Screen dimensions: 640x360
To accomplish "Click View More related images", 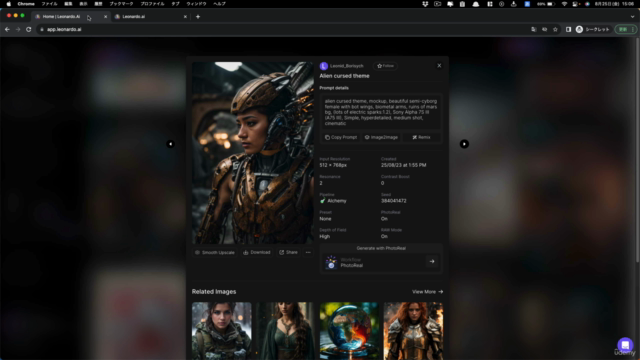I will 427,292.
